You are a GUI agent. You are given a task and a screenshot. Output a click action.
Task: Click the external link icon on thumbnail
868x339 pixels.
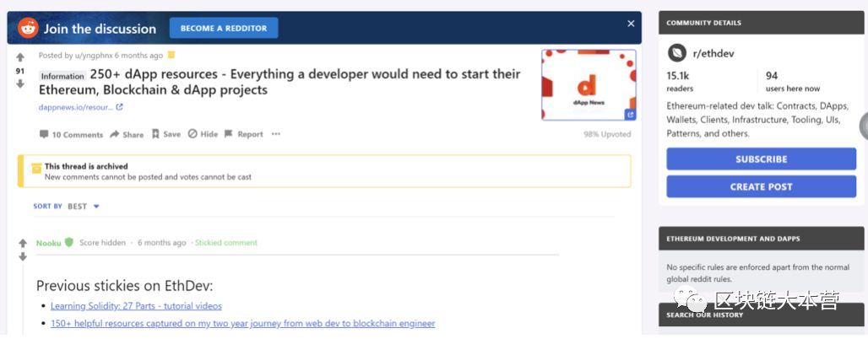pyautogui.click(x=630, y=115)
